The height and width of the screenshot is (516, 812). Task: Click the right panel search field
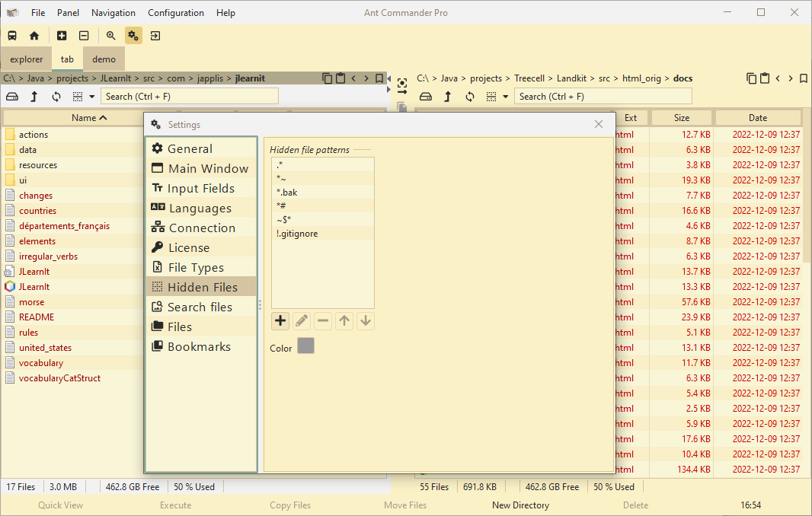[603, 96]
